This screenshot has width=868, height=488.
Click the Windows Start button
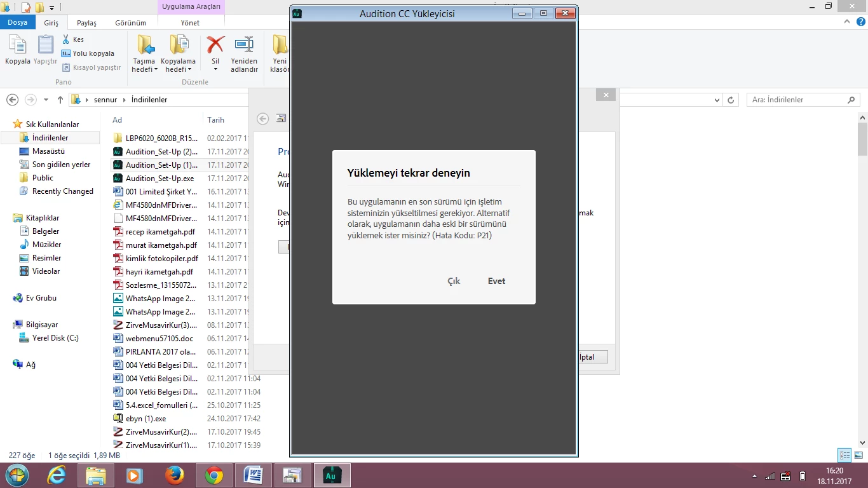(x=17, y=475)
